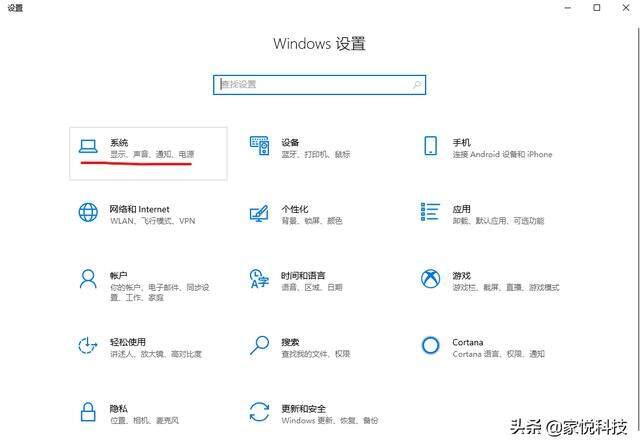Focus the 查找设置 search field
The image size is (640, 448).
(x=319, y=85)
